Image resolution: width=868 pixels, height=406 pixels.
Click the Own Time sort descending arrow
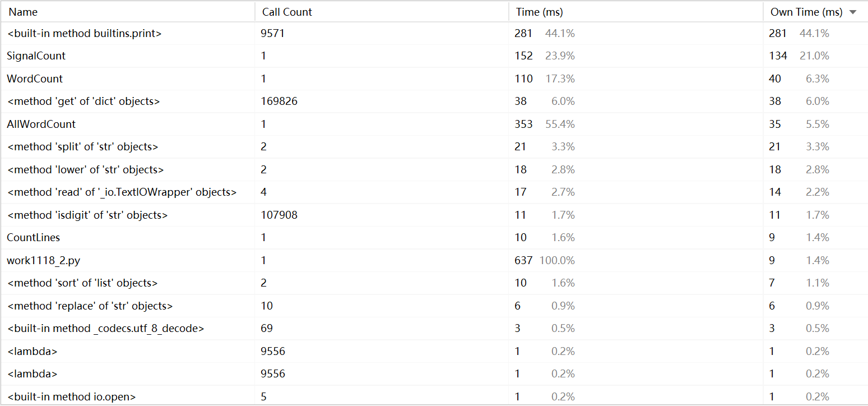click(853, 12)
